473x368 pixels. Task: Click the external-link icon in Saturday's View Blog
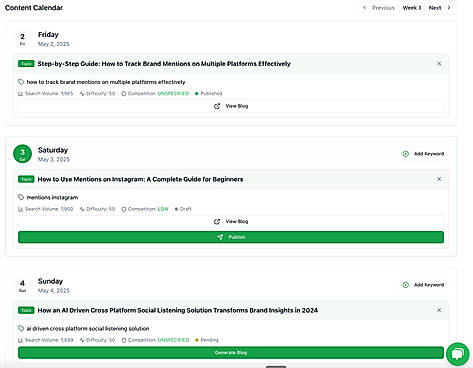[x=217, y=221]
